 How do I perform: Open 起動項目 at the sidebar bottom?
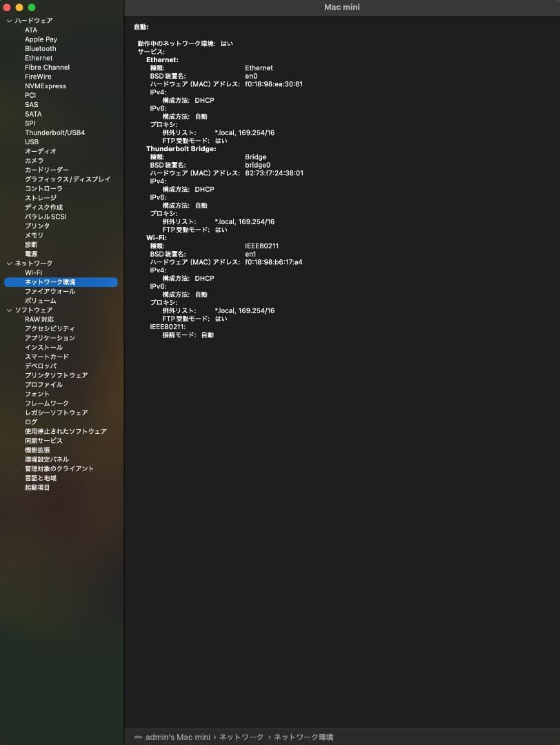[37, 487]
